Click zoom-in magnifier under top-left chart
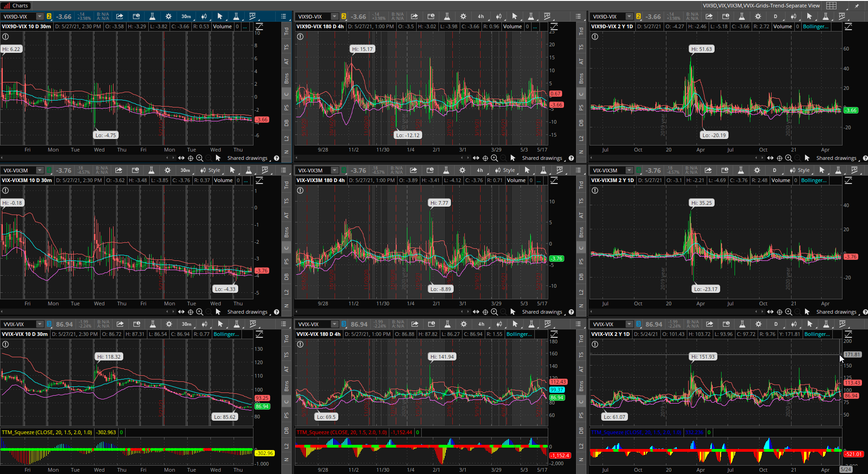868x474 pixels. click(x=200, y=158)
